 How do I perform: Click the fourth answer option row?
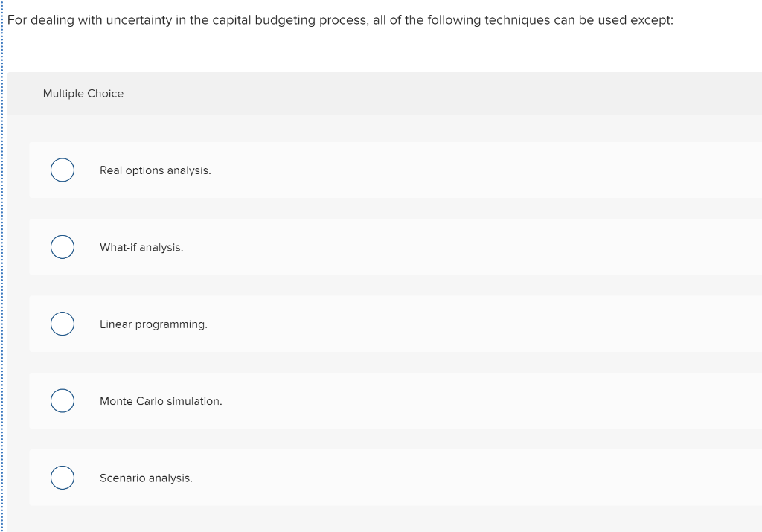pyautogui.click(x=372, y=400)
